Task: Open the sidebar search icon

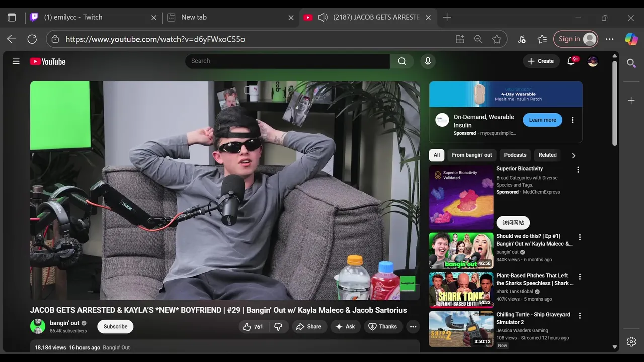Action: click(631, 63)
